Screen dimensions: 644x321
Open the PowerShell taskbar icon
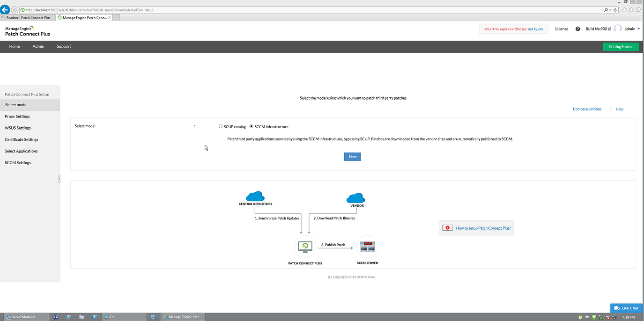pos(95,317)
